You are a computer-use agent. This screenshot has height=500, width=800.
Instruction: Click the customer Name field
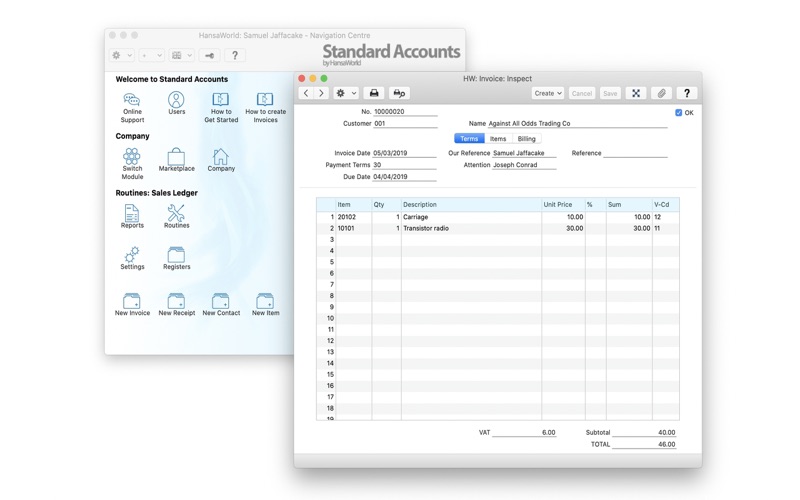point(577,123)
